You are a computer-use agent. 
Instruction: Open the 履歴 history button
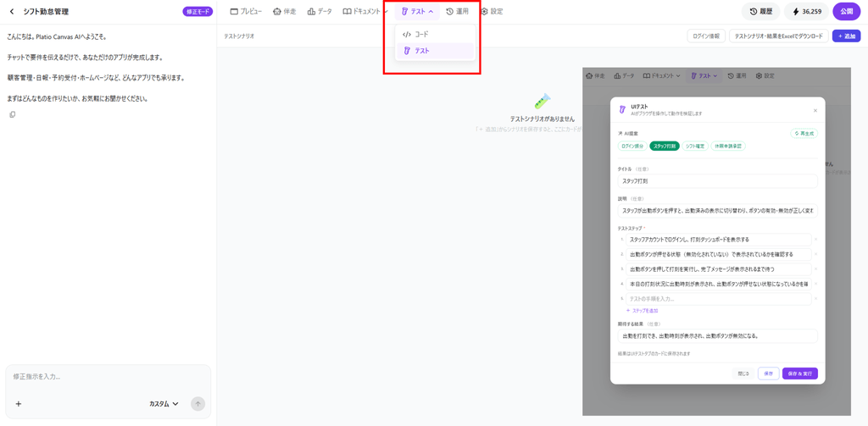tap(760, 12)
